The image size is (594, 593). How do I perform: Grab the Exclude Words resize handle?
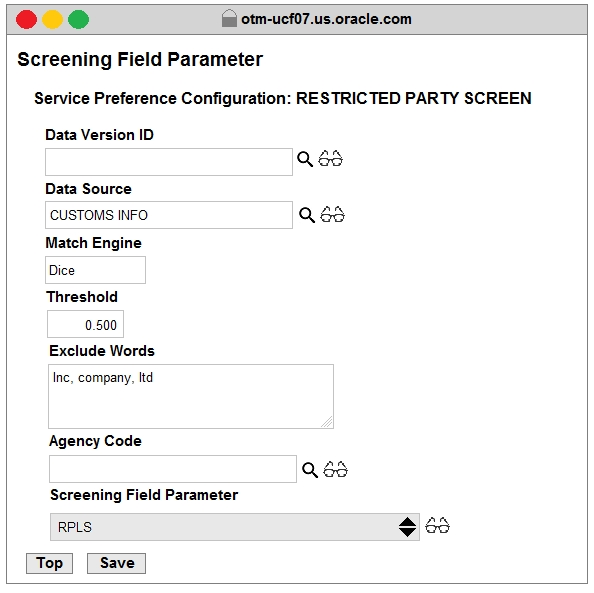point(327,422)
